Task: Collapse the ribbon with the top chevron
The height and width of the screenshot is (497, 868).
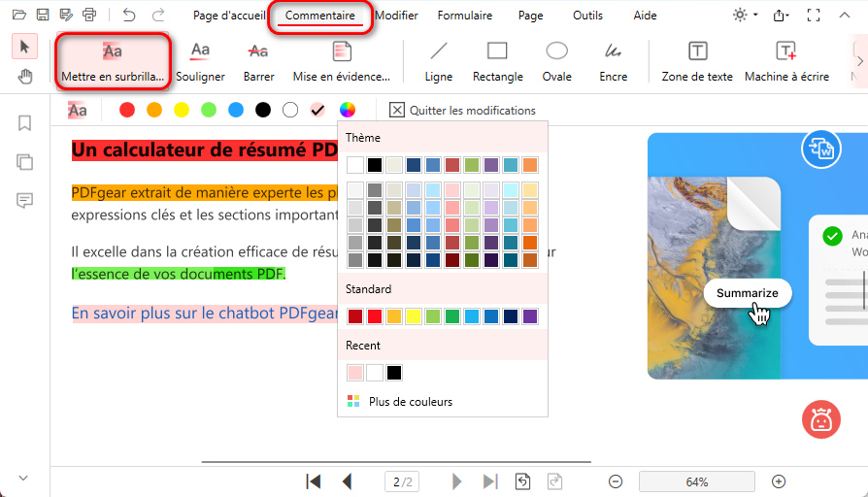Action: coord(844,15)
